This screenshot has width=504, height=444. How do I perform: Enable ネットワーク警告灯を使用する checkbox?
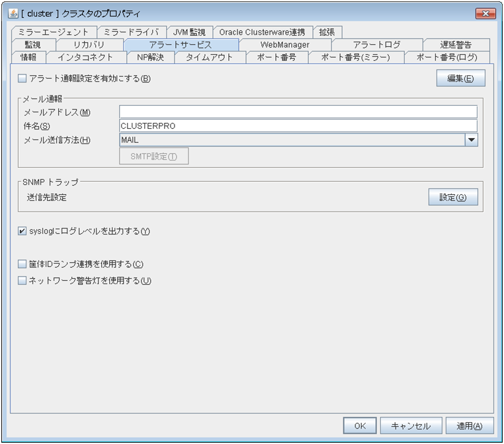pos(22,280)
